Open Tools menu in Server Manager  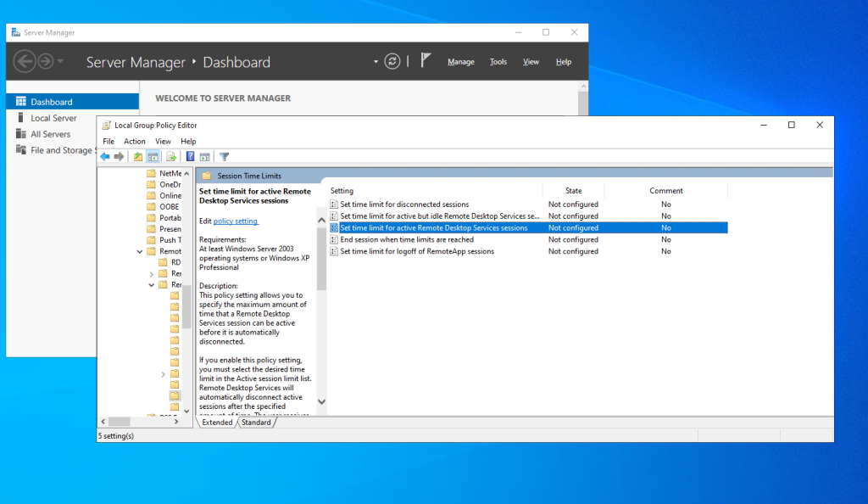pos(498,61)
